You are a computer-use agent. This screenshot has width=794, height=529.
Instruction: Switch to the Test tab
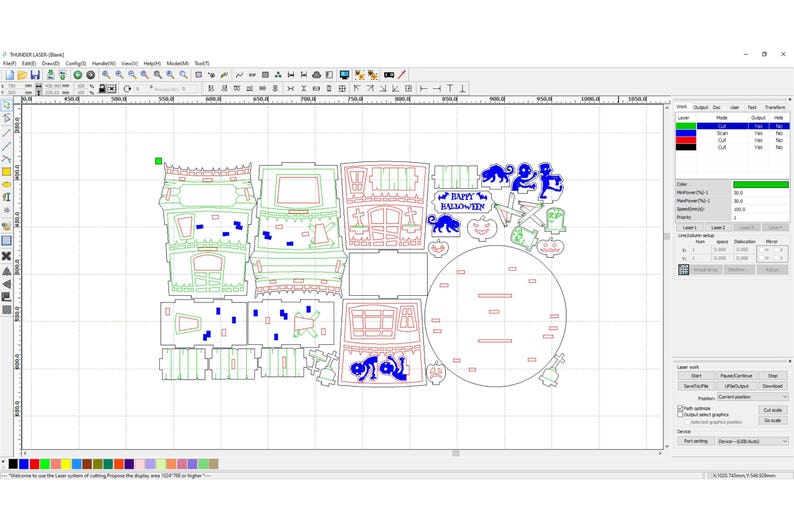coord(752,107)
